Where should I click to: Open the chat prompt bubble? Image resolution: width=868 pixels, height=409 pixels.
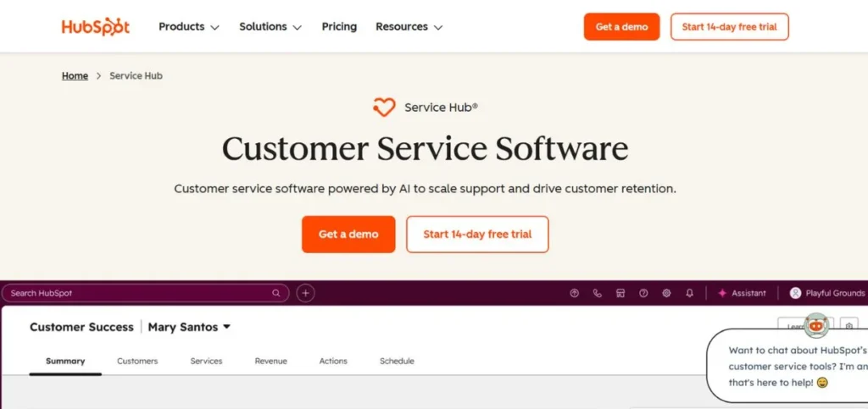[788, 366]
